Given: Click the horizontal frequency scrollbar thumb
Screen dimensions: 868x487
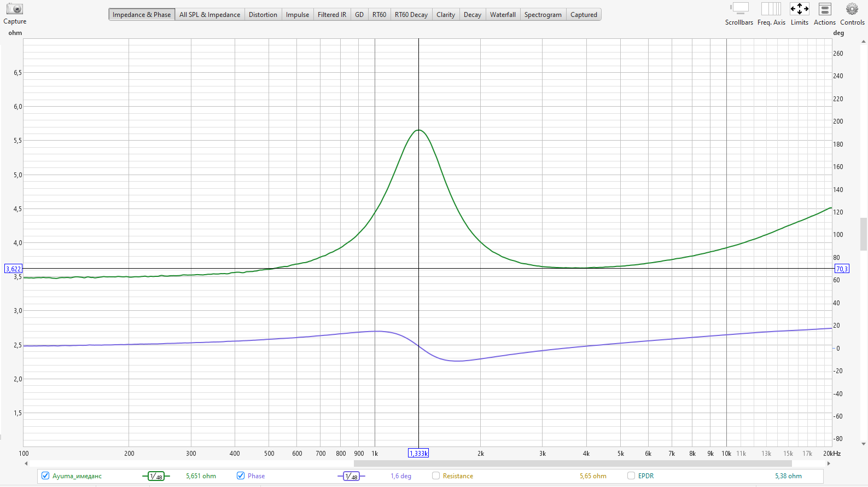Looking at the screenshot, I should (x=572, y=463).
